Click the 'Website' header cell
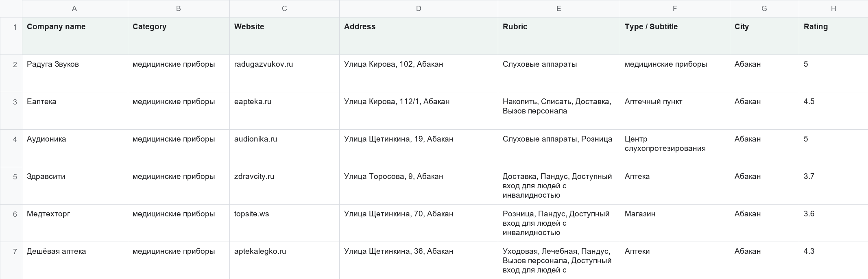Viewport: 868px width, 279px height. tap(284, 36)
